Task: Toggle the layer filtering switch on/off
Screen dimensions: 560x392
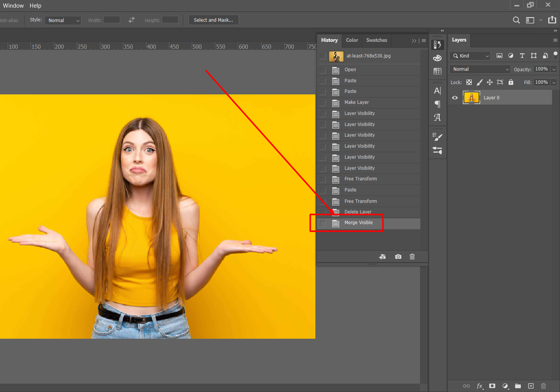Action: tap(555, 56)
